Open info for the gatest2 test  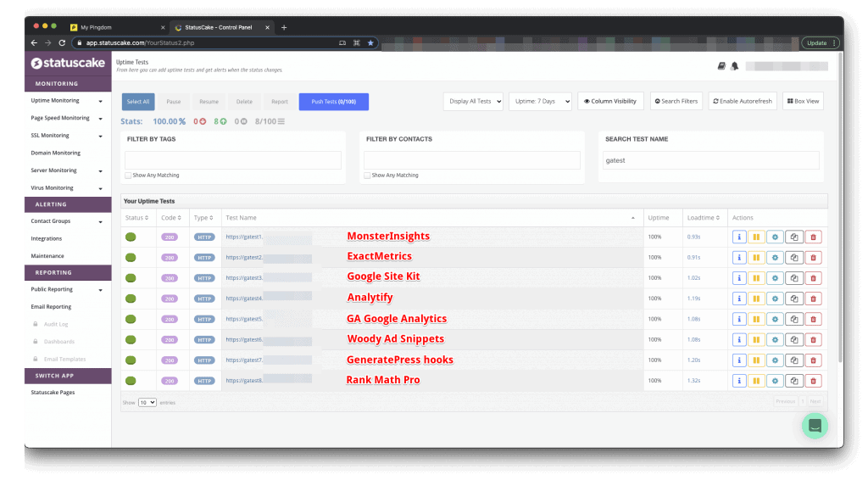pyautogui.click(x=739, y=258)
